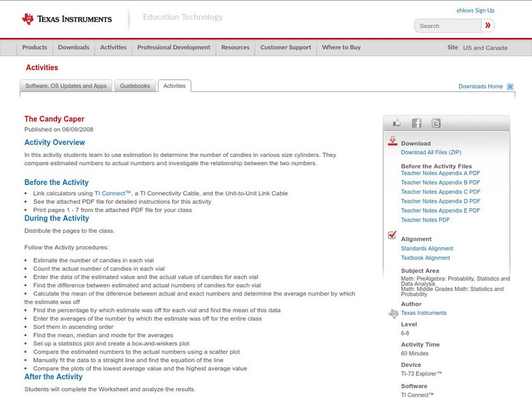The height and width of the screenshot is (398, 532).
Task: Click 'Published on 06/09/2008' text
Action: pos(59,129)
